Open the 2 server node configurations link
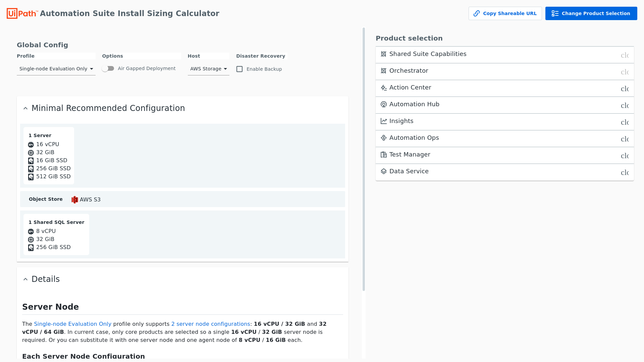Screen dimensions: 644x362 211,324
